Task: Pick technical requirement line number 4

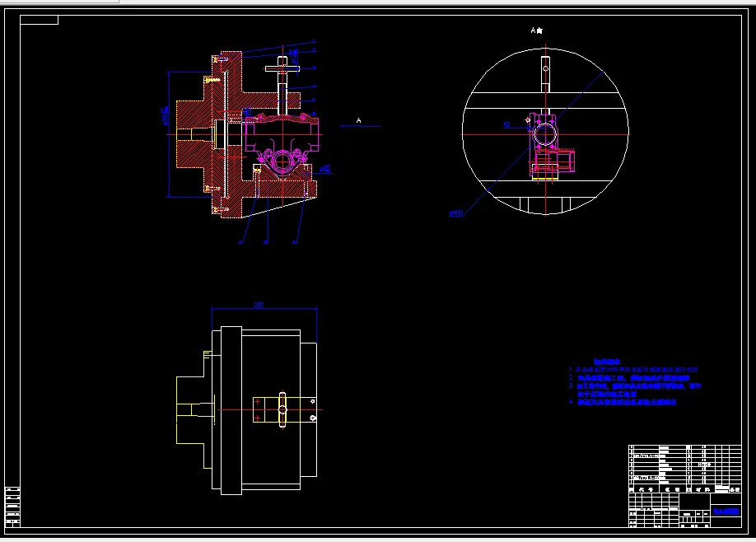Action: click(623, 402)
